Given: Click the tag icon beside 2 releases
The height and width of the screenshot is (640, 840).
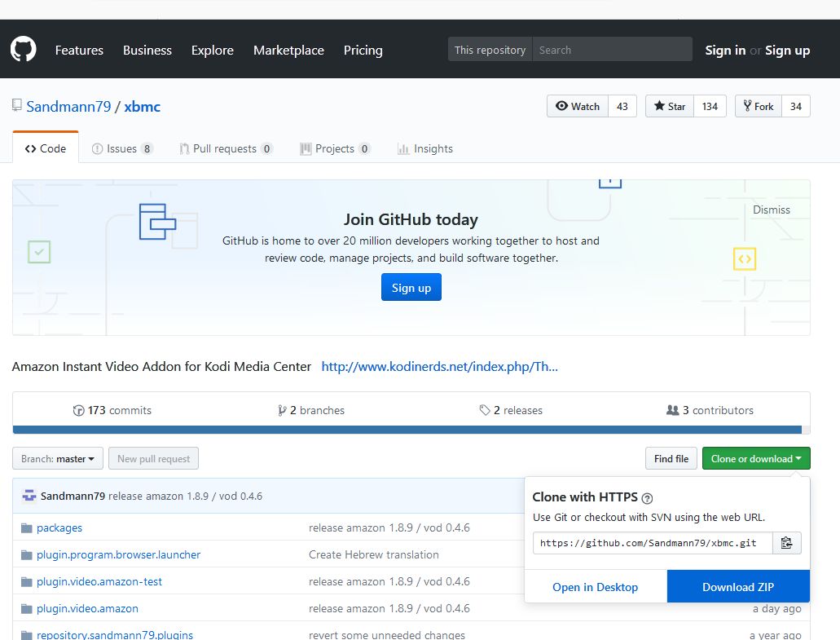Looking at the screenshot, I should (484, 410).
